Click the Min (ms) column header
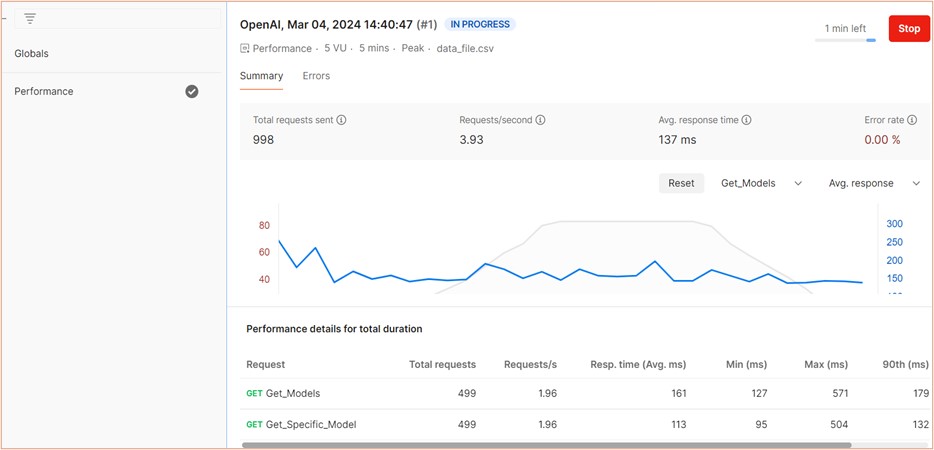This screenshot has width=934, height=450. tap(746, 364)
